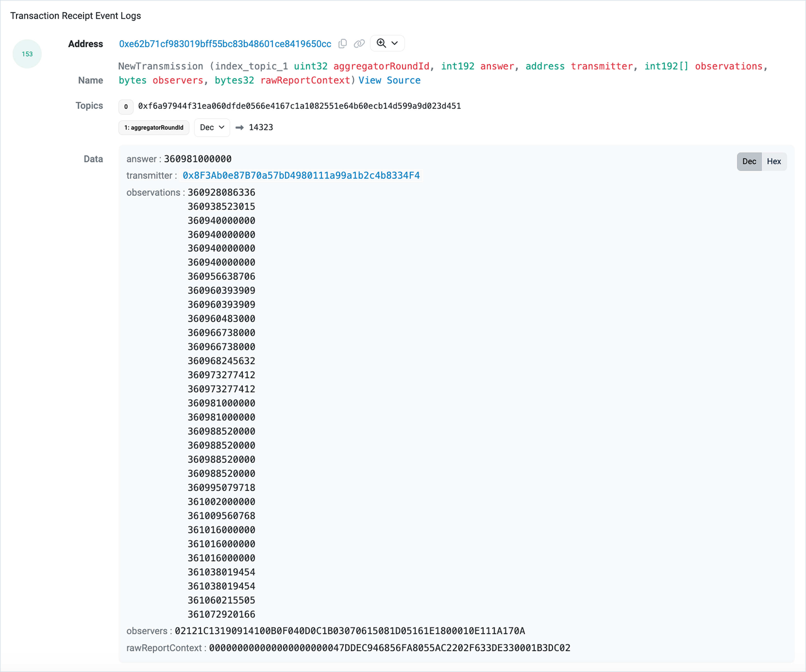Click the last observation 361072920166

[x=221, y=614]
